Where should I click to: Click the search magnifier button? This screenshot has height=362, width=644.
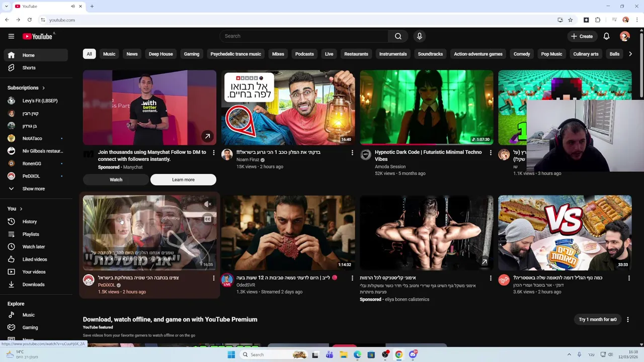(x=398, y=36)
